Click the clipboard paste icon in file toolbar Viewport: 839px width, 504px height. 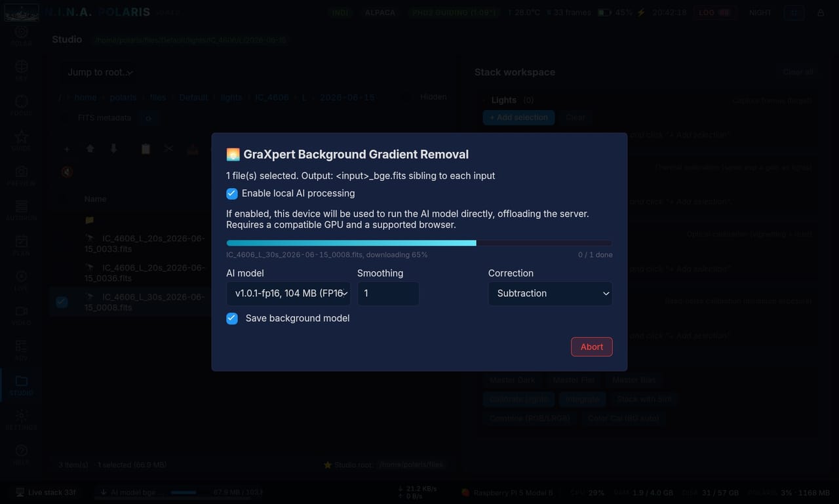[146, 149]
